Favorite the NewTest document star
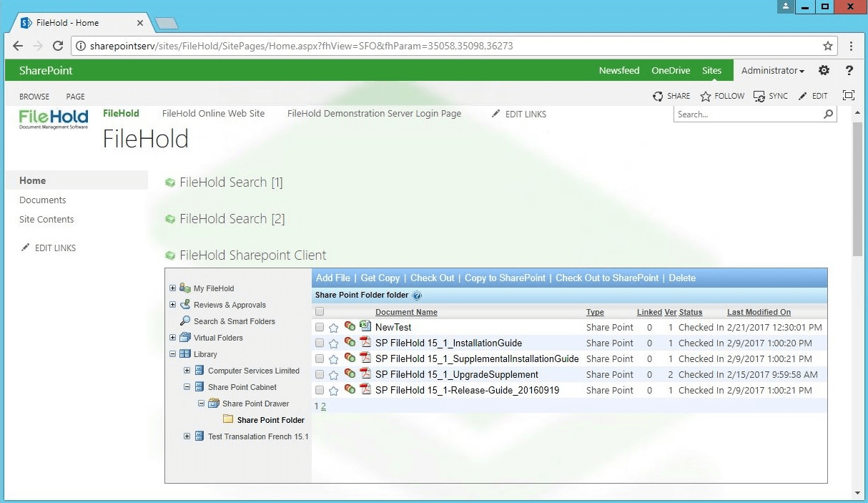The width and height of the screenshot is (868, 503). (333, 328)
